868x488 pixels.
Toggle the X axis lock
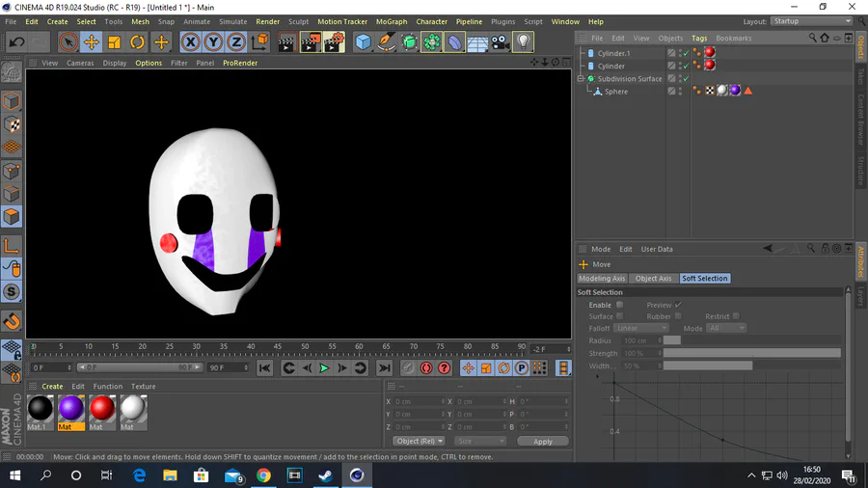[x=190, y=42]
